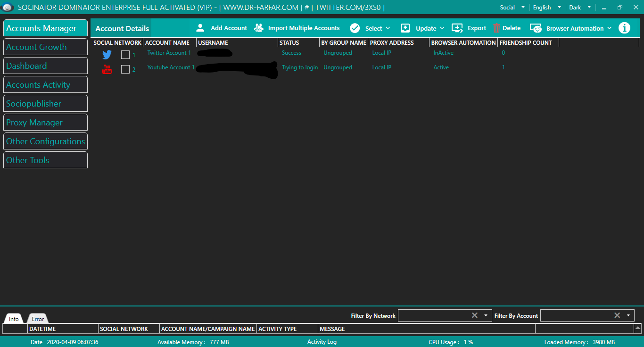Open Accounts Manager in sidebar

pyautogui.click(x=45, y=28)
